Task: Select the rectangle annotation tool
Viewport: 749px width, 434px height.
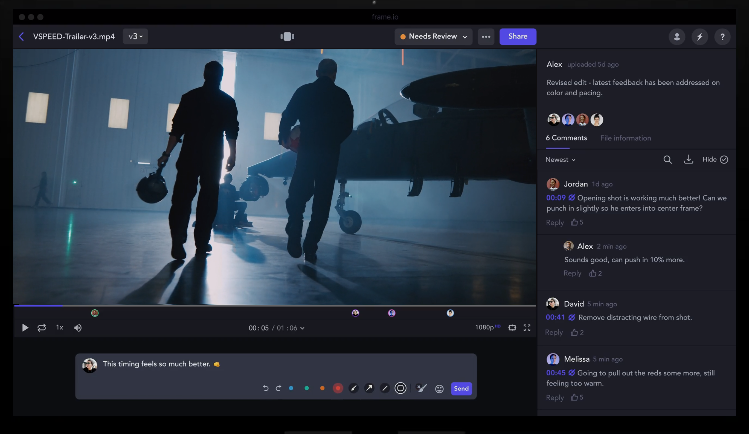Action: click(x=400, y=389)
